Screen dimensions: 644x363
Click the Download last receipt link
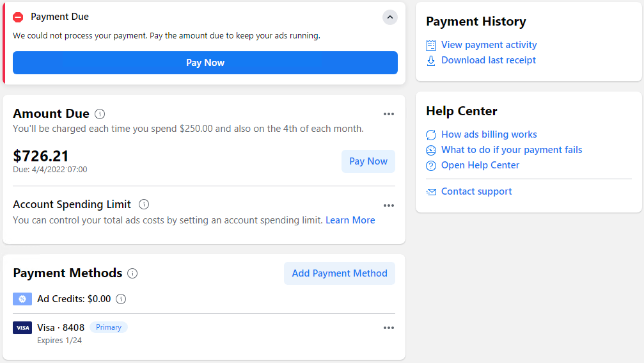tap(488, 60)
